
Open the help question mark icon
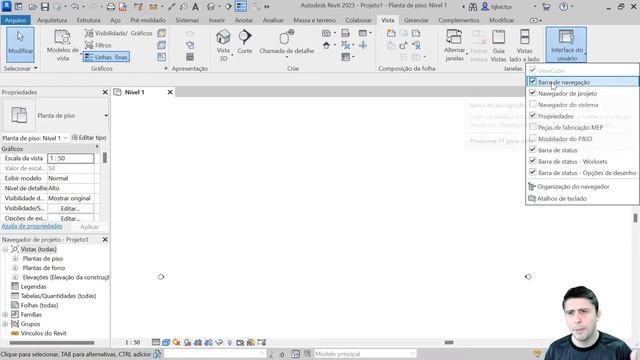[564, 7]
